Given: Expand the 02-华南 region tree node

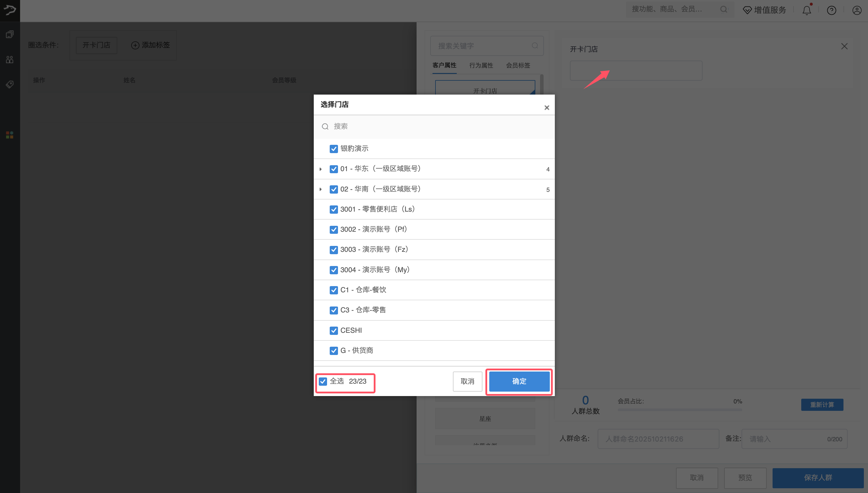Looking at the screenshot, I should 321,189.
